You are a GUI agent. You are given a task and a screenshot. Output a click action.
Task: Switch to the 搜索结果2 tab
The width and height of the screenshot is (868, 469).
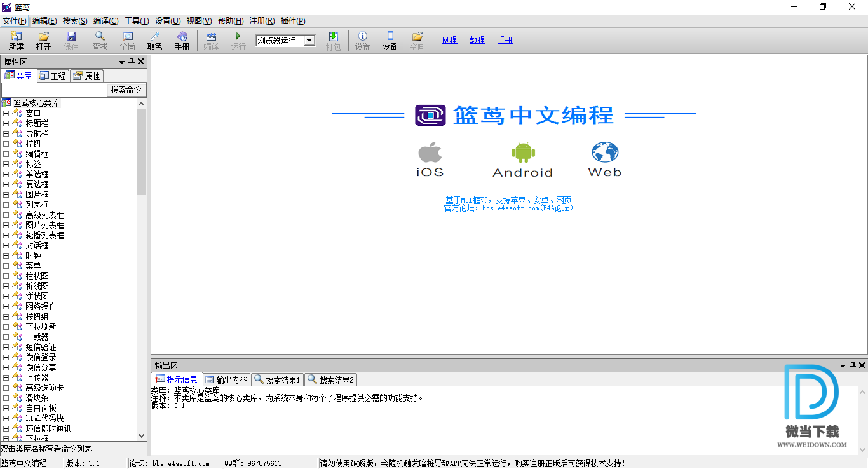331,380
